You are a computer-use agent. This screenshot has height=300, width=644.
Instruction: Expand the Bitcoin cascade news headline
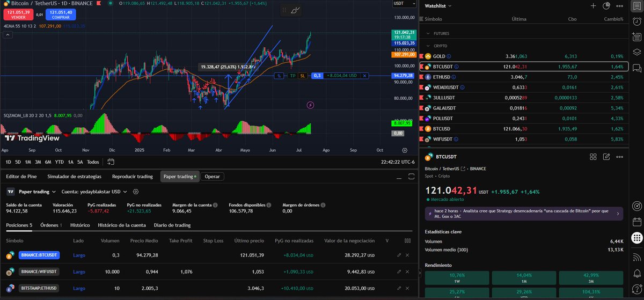tap(524, 214)
